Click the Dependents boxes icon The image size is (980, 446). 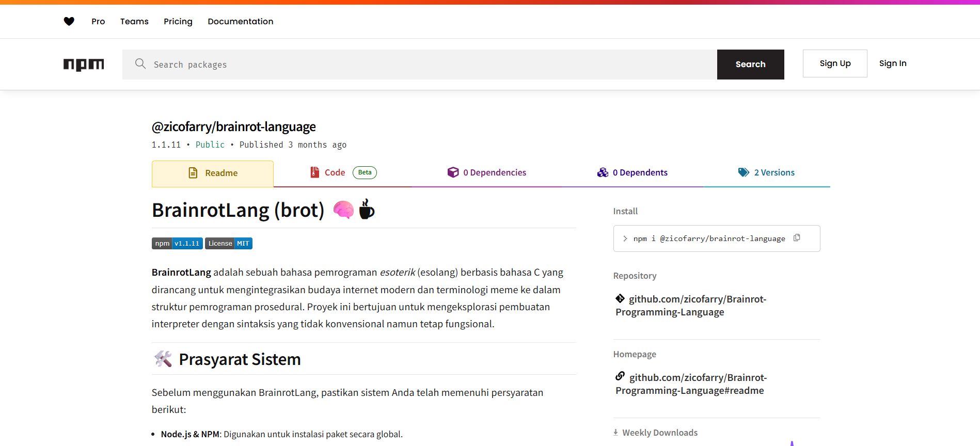[x=603, y=172]
